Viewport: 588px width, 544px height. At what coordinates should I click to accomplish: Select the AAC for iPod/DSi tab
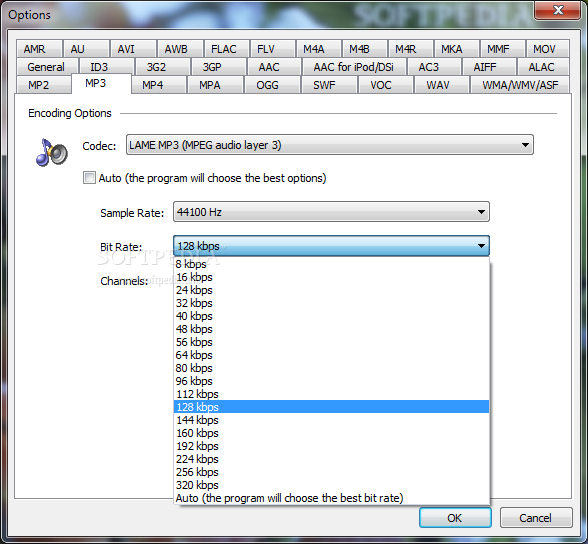(354, 67)
